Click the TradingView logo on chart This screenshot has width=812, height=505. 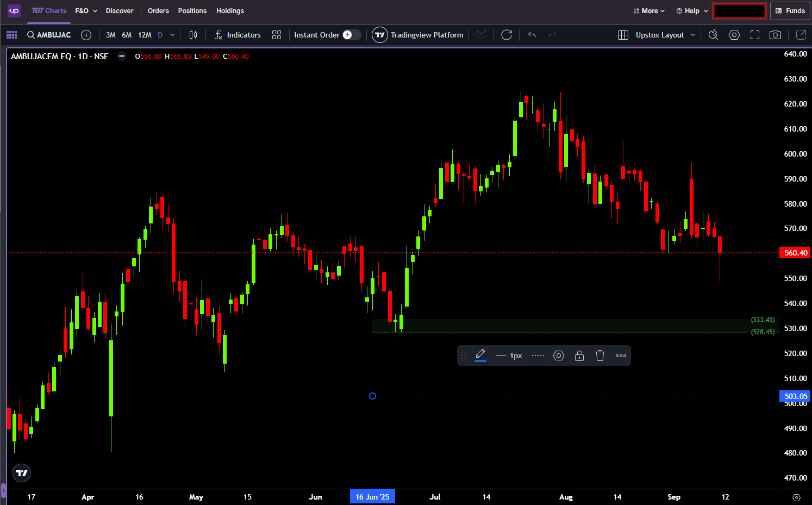(x=21, y=473)
